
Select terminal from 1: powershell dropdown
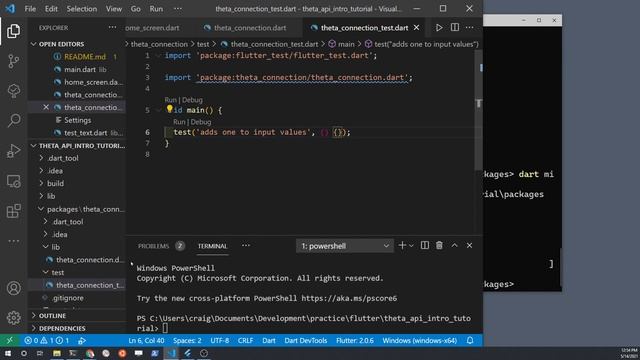[345, 246]
